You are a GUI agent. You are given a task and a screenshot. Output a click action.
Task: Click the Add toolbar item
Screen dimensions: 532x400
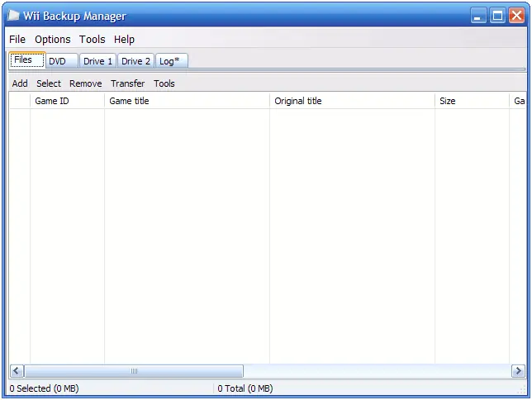pyautogui.click(x=20, y=83)
